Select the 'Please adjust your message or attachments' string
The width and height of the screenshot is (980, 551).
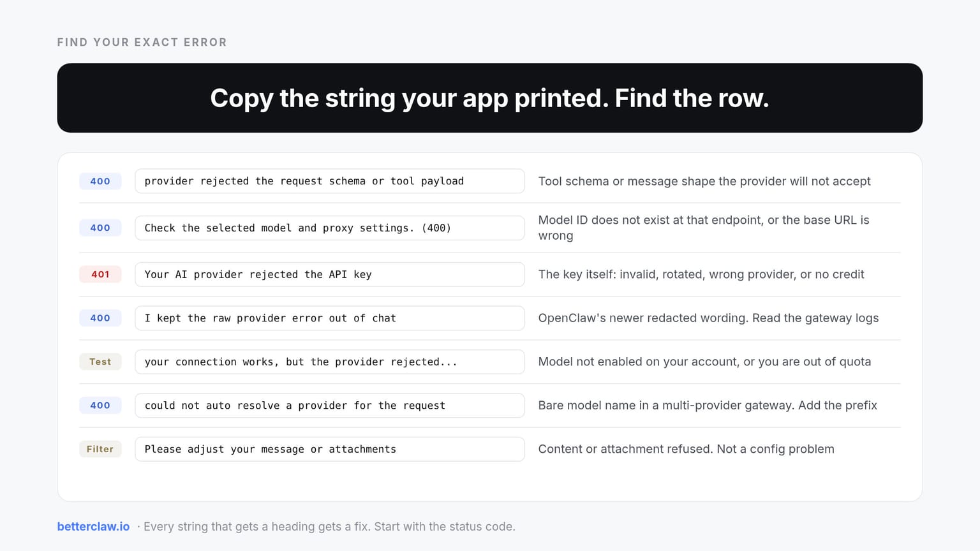(x=330, y=449)
